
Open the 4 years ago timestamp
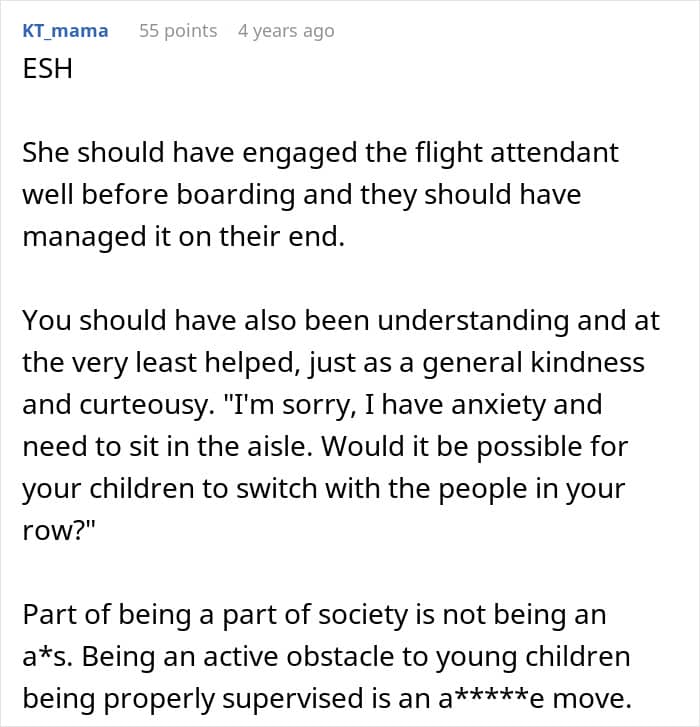point(286,31)
